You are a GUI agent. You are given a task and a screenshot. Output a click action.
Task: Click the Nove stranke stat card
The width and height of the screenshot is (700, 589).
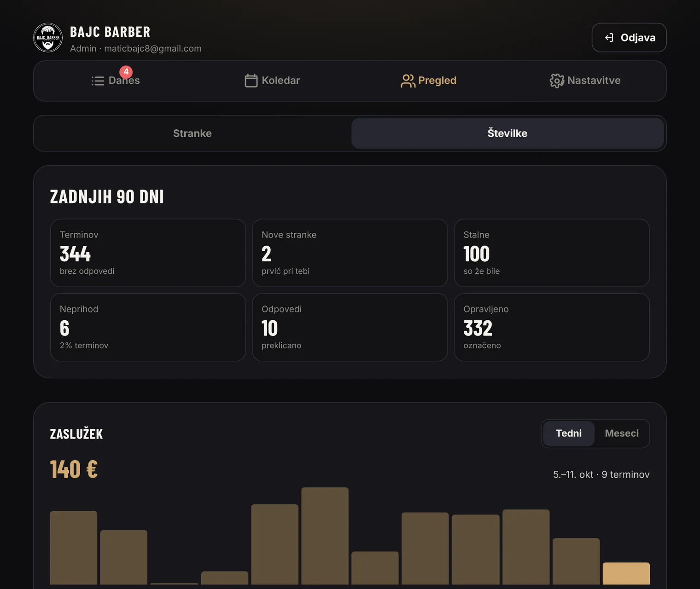[x=350, y=253]
